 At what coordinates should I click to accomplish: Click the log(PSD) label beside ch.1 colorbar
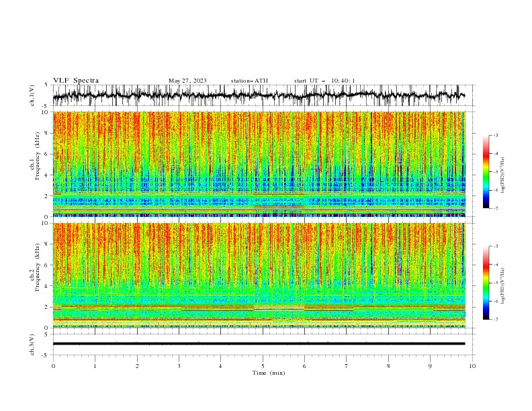pyautogui.click(x=502, y=175)
